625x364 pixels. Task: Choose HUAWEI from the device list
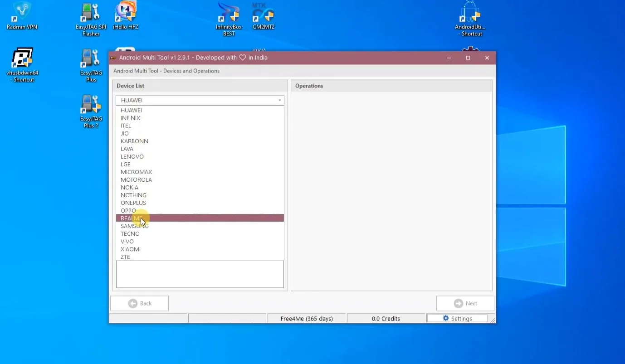[200, 110]
